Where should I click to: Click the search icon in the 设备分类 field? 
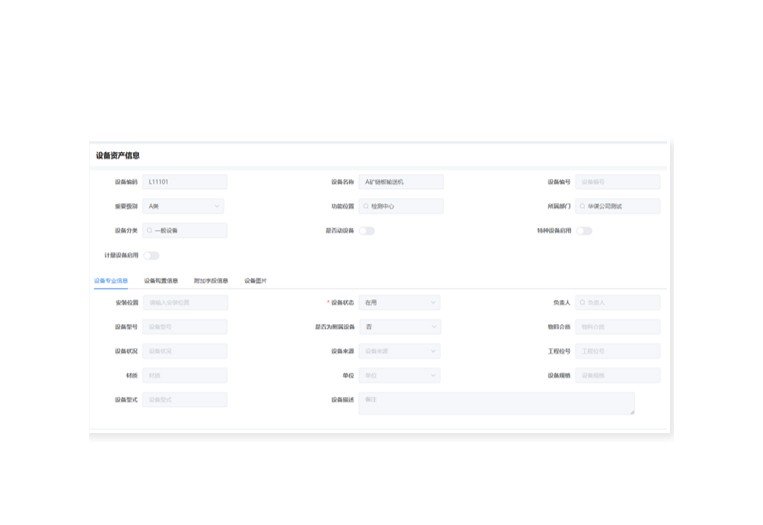click(x=149, y=231)
